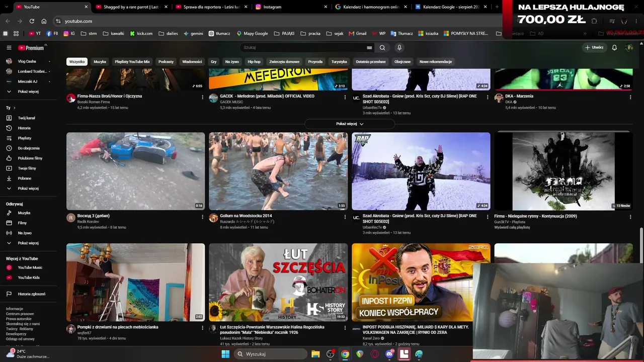Click Wyświetl całą playlistę link
The width and height of the screenshot is (644, 362).
tap(512, 227)
